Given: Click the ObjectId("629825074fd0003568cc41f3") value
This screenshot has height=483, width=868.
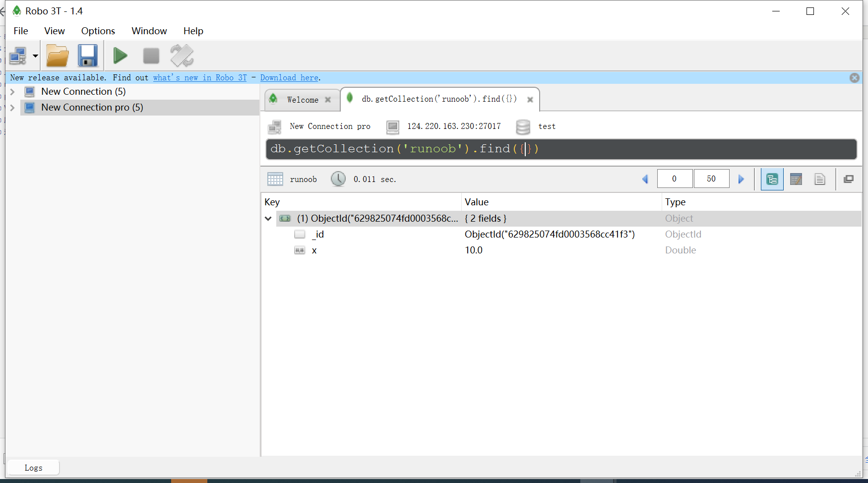Looking at the screenshot, I should (550, 235).
